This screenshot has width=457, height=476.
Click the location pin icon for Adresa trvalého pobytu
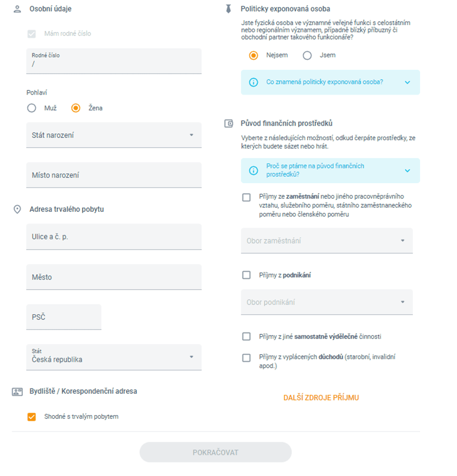17,209
